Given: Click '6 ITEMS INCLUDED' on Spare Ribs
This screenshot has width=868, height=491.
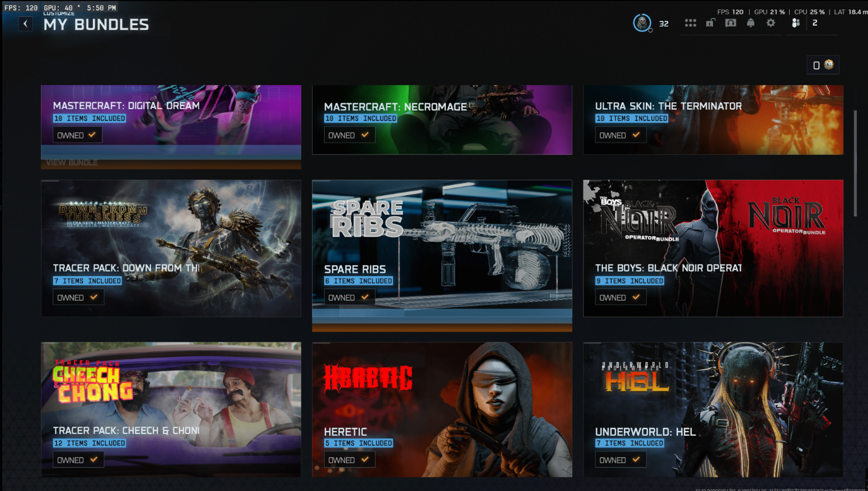Looking at the screenshot, I should (359, 281).
